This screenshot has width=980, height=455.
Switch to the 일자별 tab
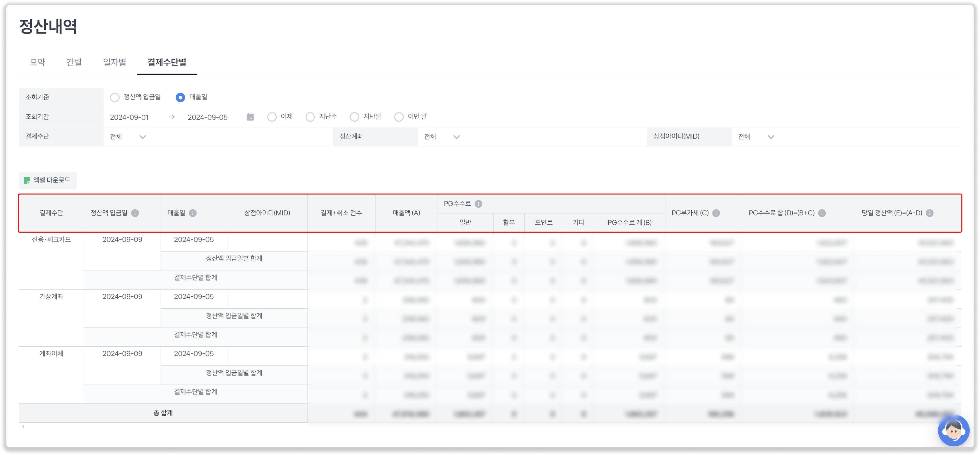[115, 62]
